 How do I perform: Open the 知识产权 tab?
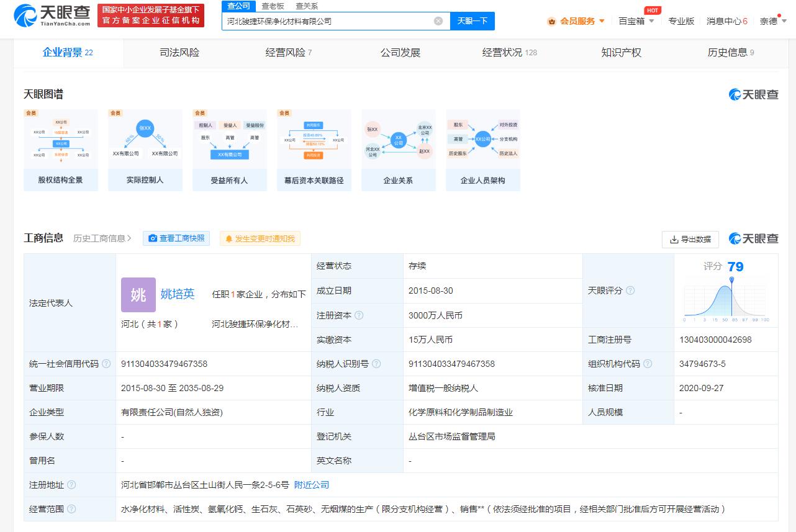pos(621,53)
